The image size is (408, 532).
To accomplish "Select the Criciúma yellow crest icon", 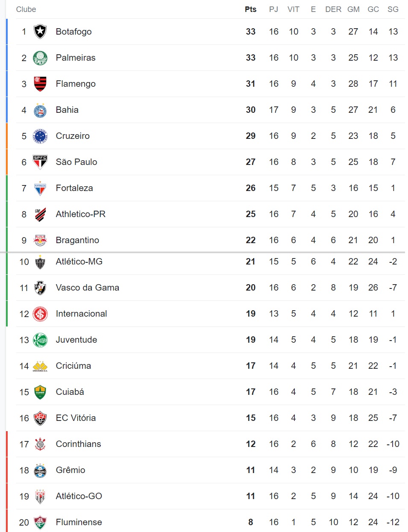I will pos(40,366).
